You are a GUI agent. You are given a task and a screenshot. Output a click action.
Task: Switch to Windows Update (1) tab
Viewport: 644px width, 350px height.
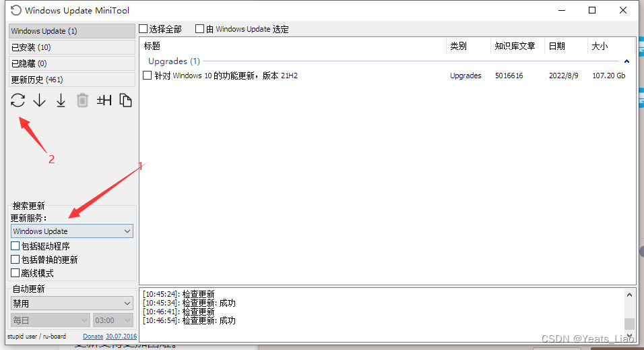click(x=72, y=31)
